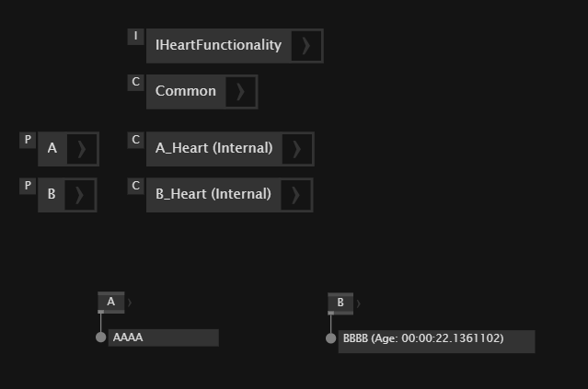Click the round pin left of the BBBB box

pos(331,338)
